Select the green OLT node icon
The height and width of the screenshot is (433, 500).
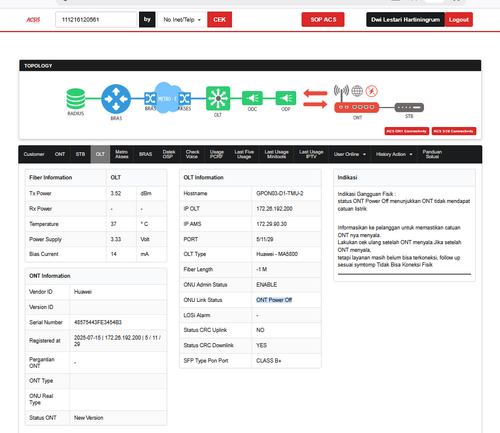click(218, 98)
